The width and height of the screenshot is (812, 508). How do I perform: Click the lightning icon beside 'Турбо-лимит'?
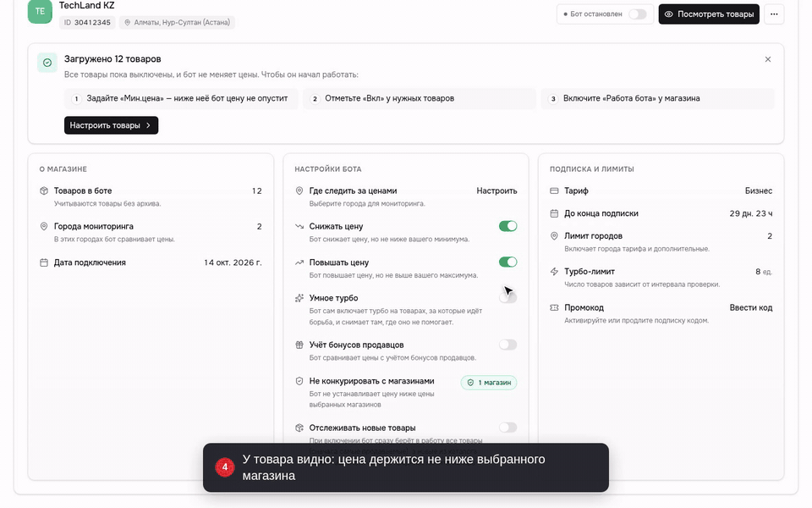click(x=554, y=272)
